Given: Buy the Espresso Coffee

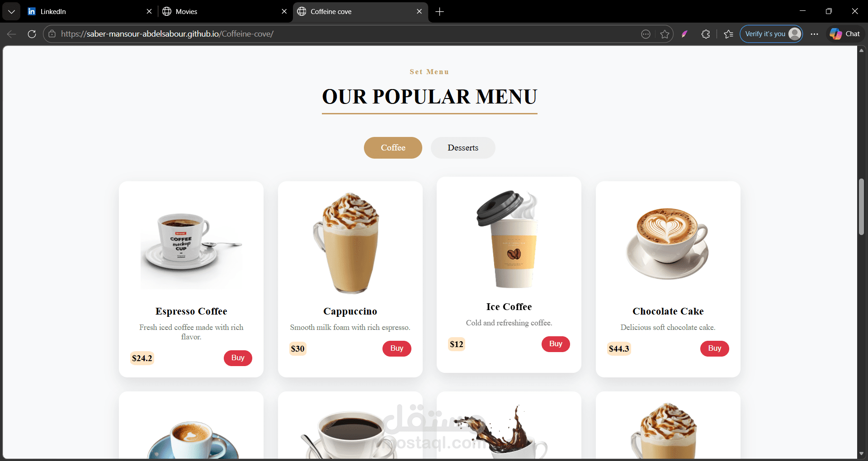Looking at the screenshot, I should 238,358.
